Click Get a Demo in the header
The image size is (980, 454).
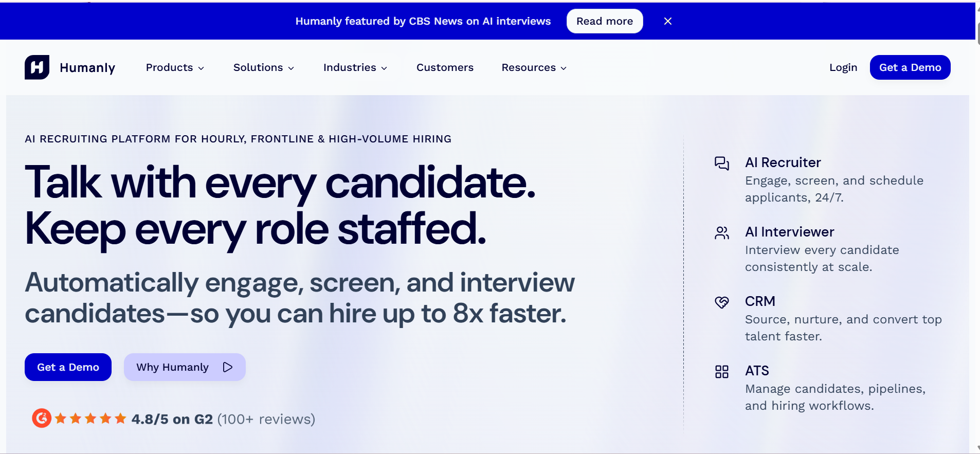point(910,67)
